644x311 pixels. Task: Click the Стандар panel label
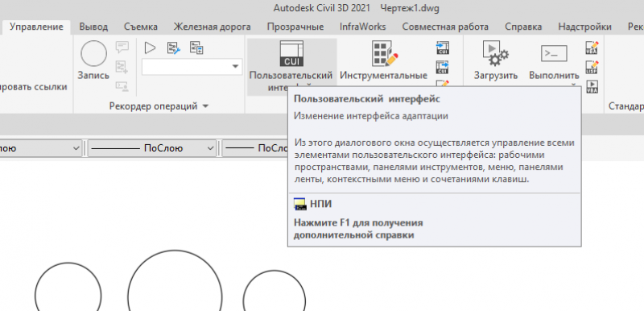(626, 106)
